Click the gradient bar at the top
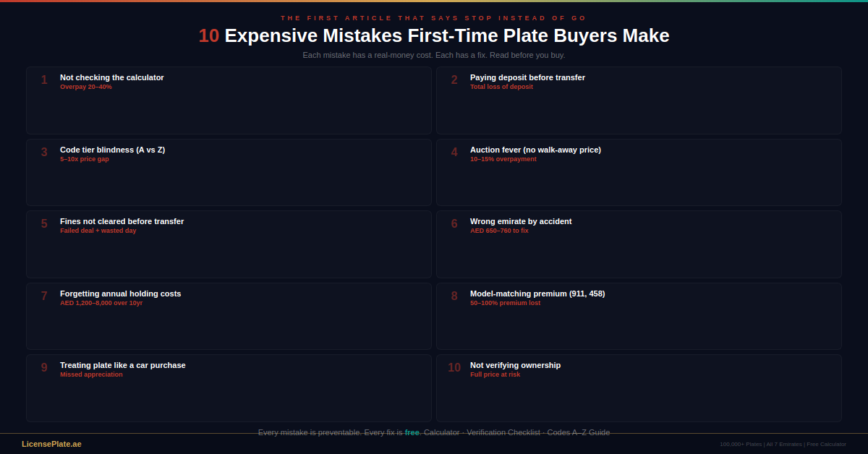The width and height of the screenshot is (868, 454). tap(434, 1)
